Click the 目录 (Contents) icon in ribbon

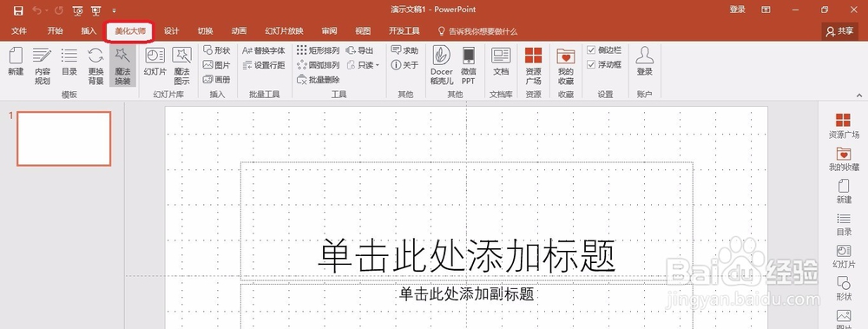(x=69, y=62)
